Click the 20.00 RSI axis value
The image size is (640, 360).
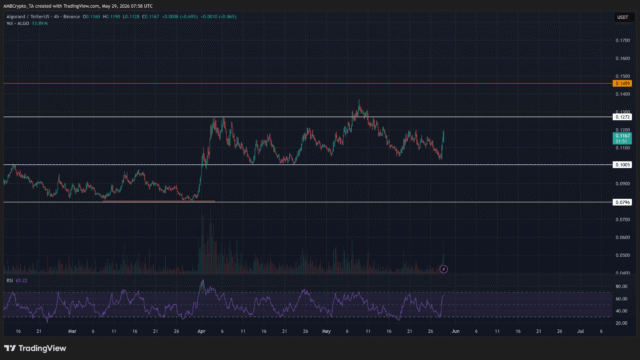click(x=621, y=323)
